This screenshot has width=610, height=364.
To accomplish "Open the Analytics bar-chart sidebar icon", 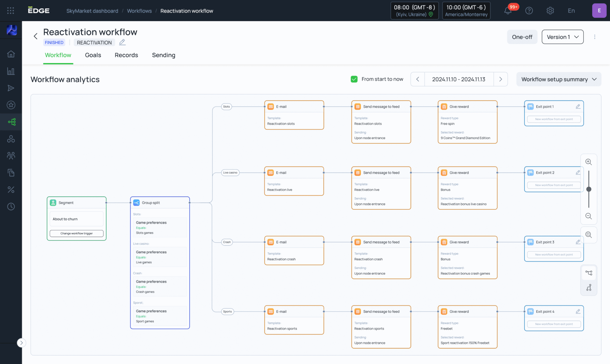I will [11, 71].
